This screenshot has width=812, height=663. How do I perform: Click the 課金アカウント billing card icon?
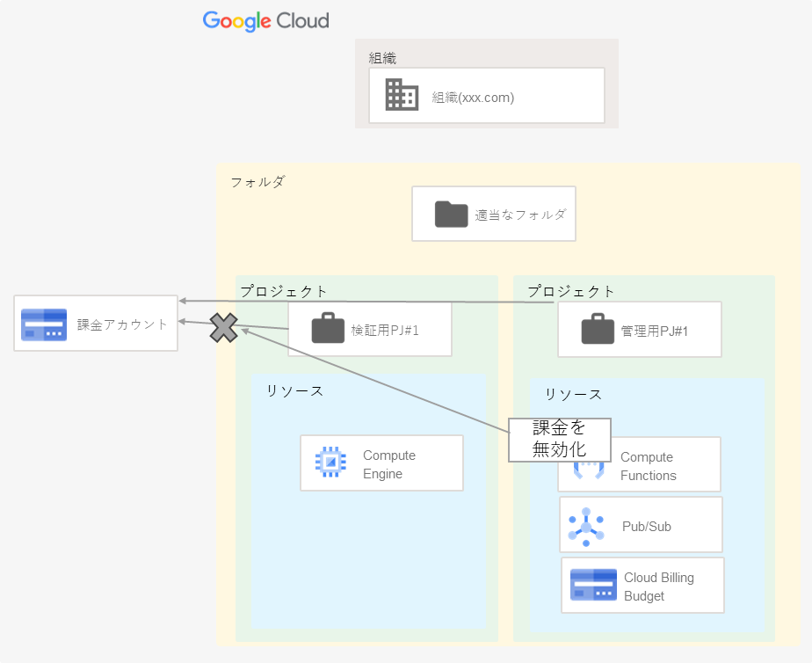(46, 324)
